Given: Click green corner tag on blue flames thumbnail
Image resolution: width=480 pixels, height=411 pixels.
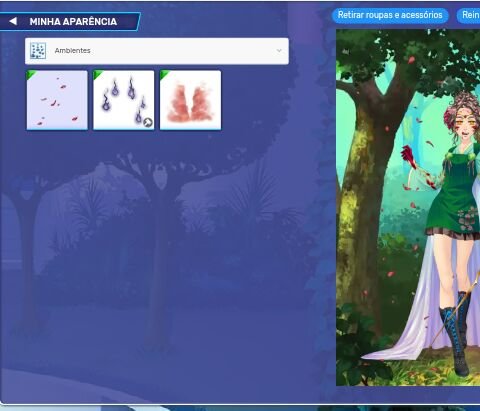Looking at the screenshot, I should point(98,75).
